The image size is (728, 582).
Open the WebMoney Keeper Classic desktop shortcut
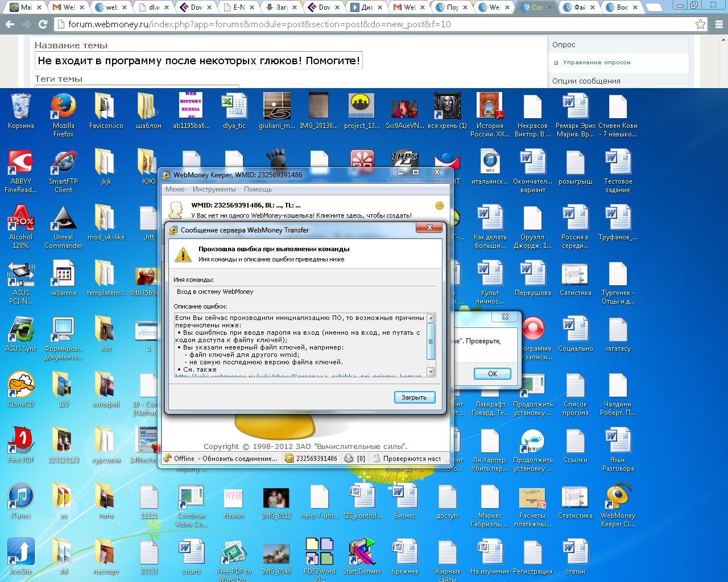pos(618,505)
